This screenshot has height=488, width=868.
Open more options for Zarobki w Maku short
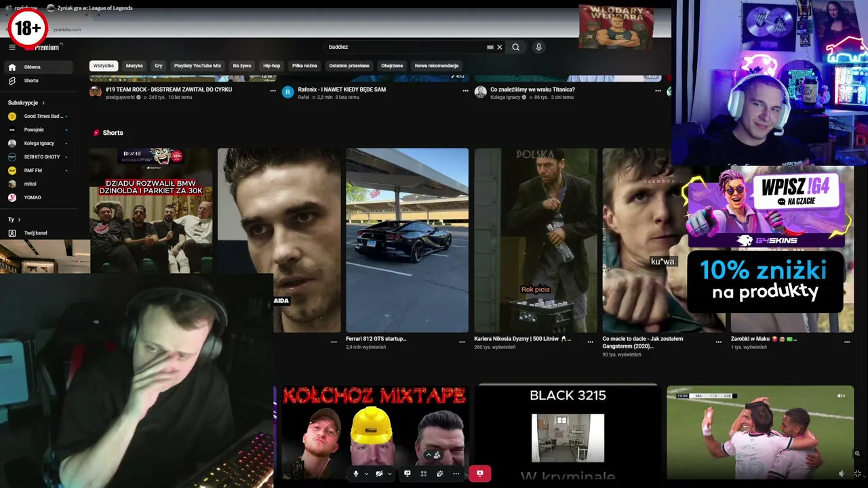[x=847, y=342]
